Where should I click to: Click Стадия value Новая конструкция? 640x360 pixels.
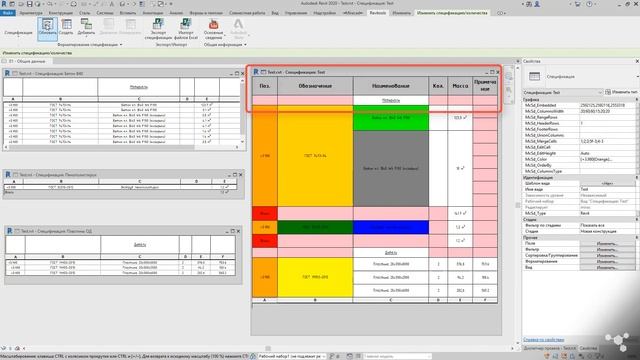(x=607, y=231)
